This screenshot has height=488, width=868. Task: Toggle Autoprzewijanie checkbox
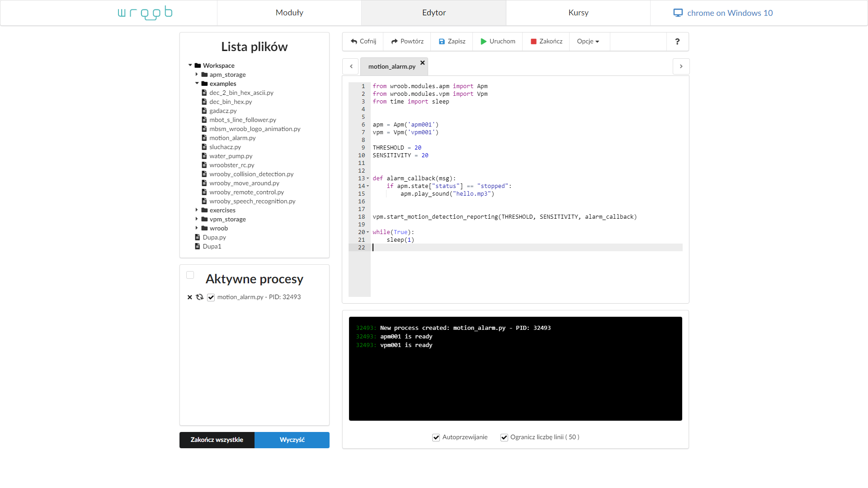click(x=436, y=437)
